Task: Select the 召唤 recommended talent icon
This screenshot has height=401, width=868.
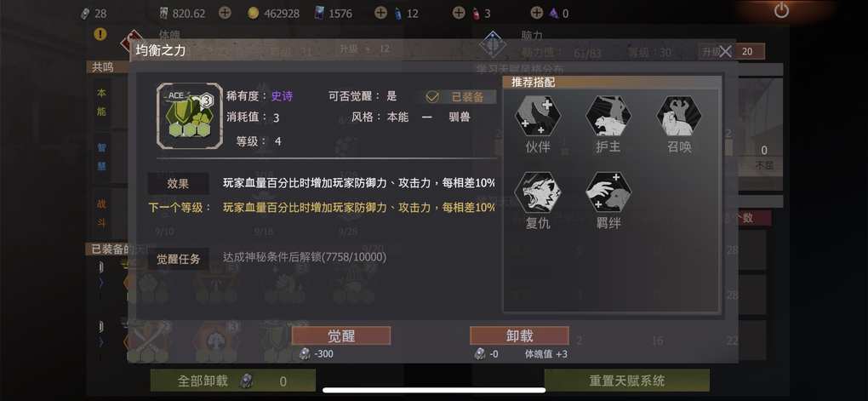Action: click(x=679, y=117)
